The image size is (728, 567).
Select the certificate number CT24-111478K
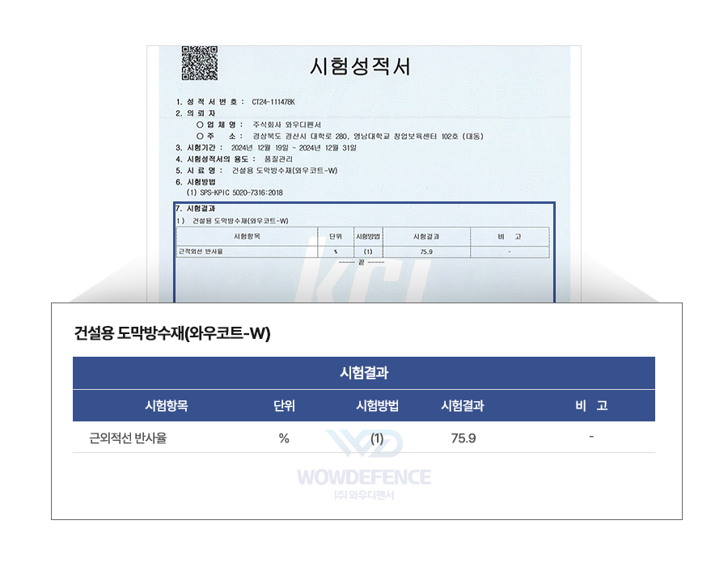coord(274,103)
